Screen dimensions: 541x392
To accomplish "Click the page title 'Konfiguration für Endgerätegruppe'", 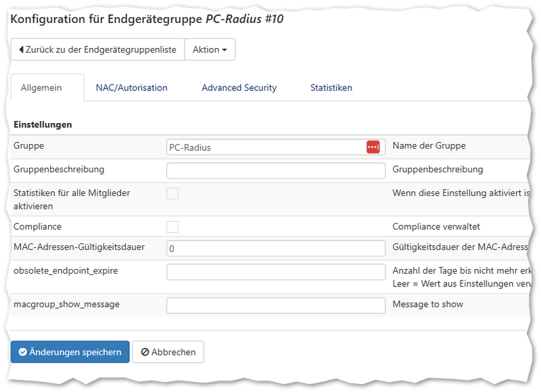I will [x=106, y=19].
